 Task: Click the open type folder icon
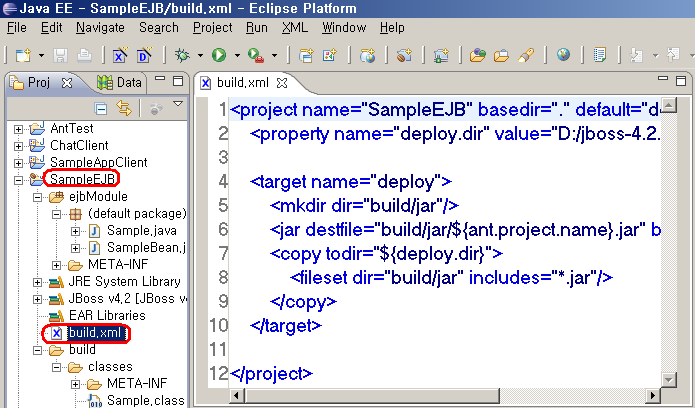(x=478, y=55)
